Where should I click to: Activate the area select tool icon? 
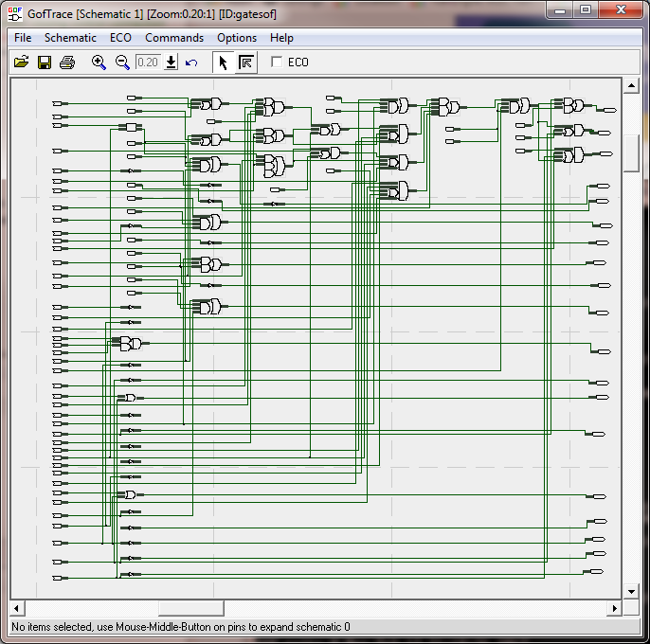[x=246, y=63]
